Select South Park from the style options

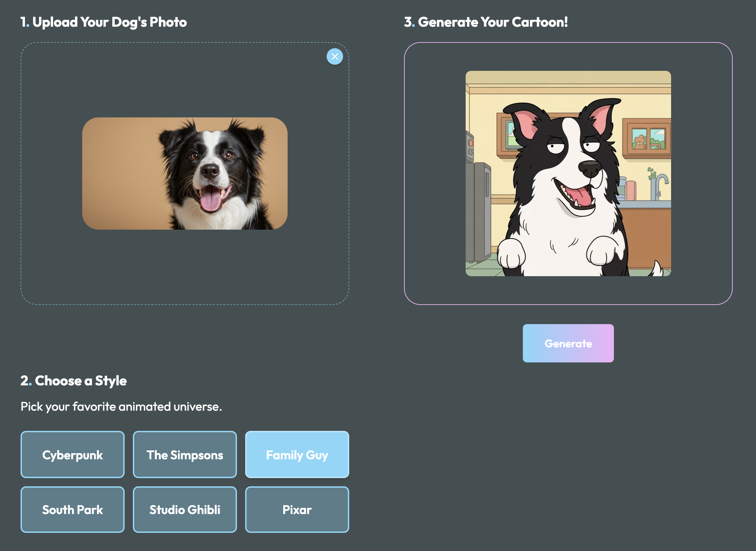coord(72,510)
